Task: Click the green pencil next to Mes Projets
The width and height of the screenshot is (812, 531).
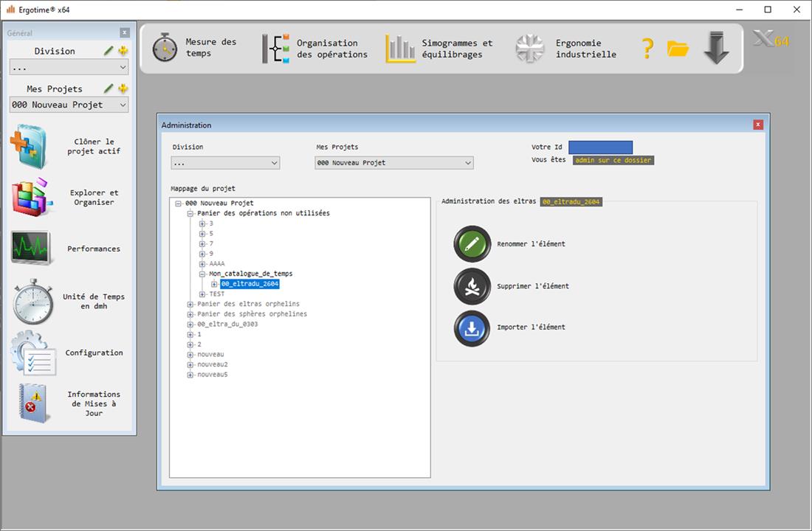Action: pyautogui.click(x=109, y=88)
